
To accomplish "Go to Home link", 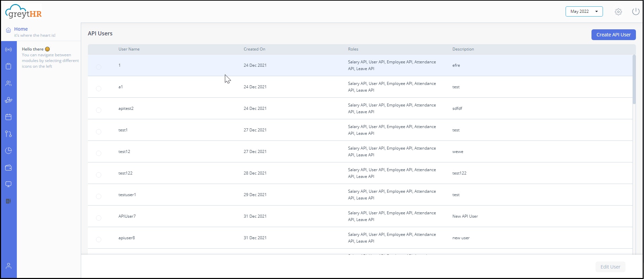I will [x=21, y=29].
